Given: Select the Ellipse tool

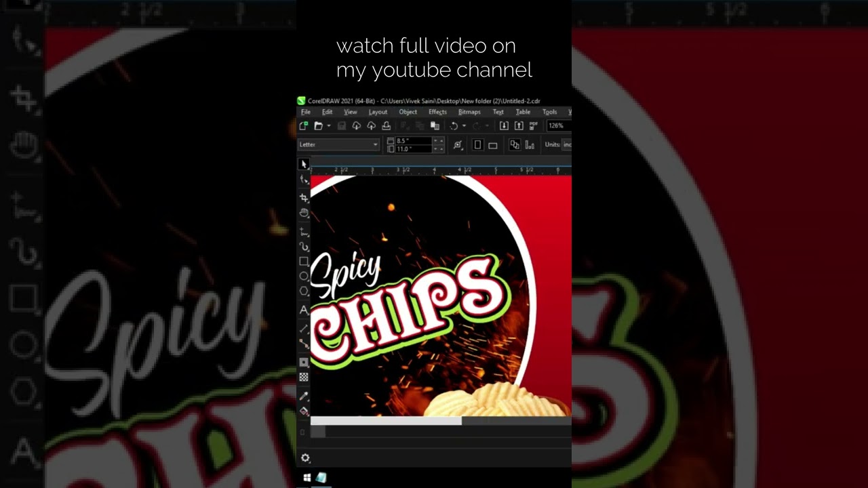Looking at the screenshot, I should pyautogui.click(x=304, y=276).
